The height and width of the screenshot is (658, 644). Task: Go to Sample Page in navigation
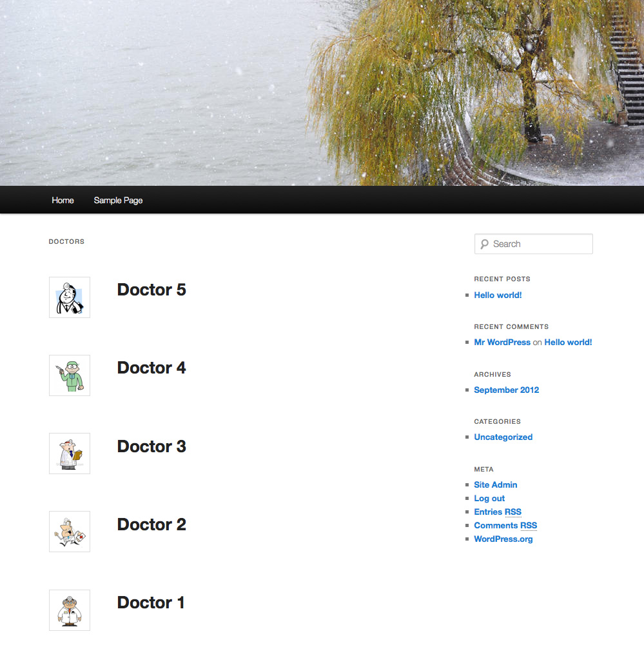point(118,201)
